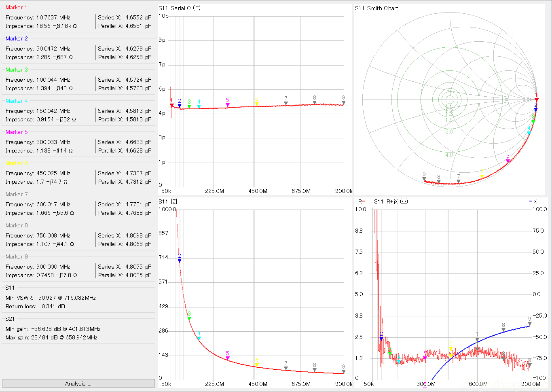Select the Marker 2 panel title

(x=17, y=38)
